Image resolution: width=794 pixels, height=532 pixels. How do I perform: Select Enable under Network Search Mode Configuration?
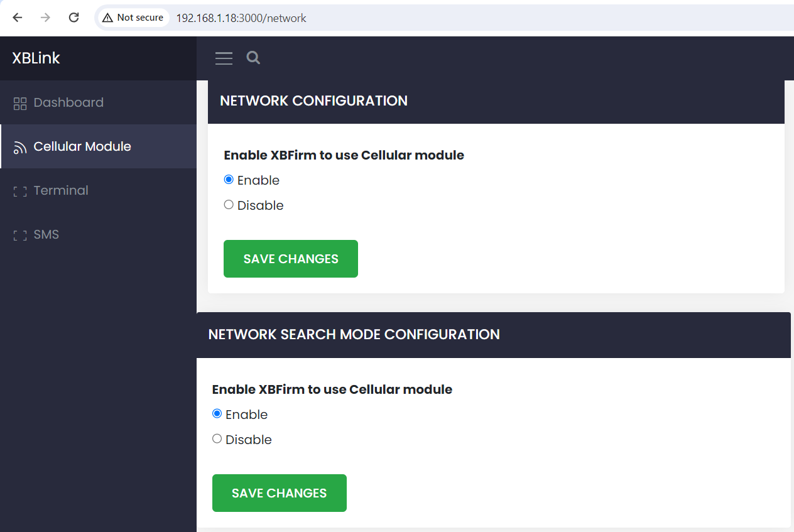(x=217, y=414)
